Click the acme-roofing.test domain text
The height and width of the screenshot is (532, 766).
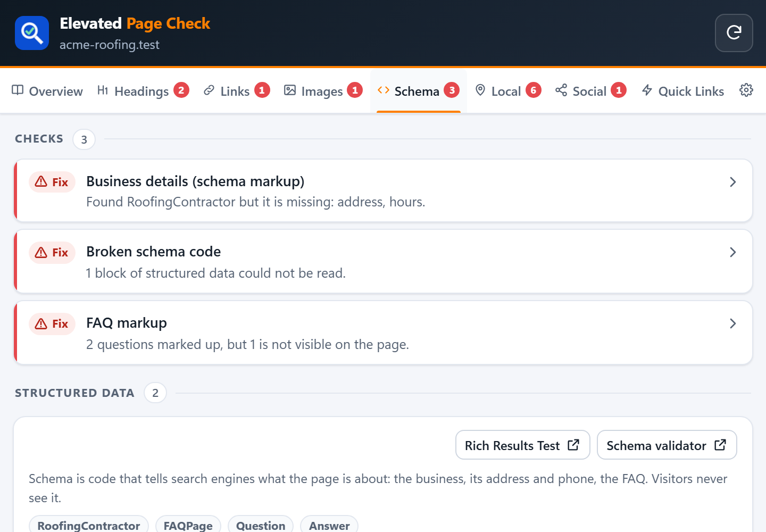(x=110, y=45)
